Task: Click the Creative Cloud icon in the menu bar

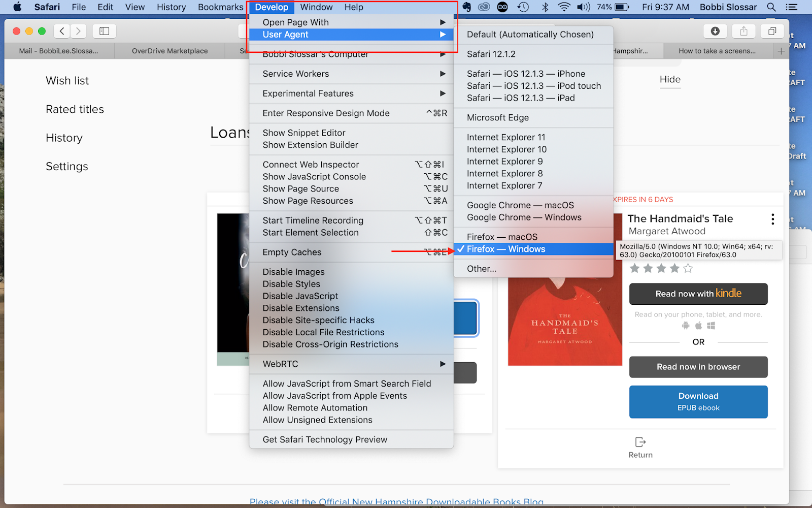Action: 484,7
